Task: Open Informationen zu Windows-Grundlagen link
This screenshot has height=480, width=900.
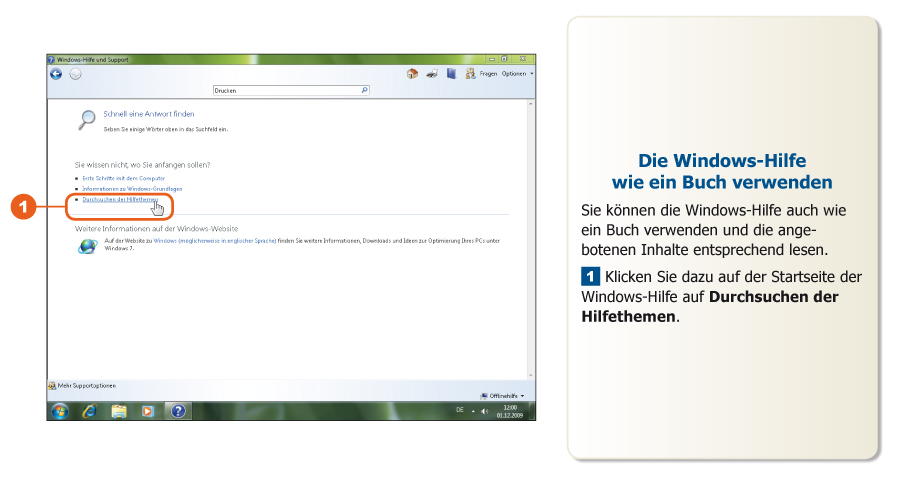Action: click(132, 188)
